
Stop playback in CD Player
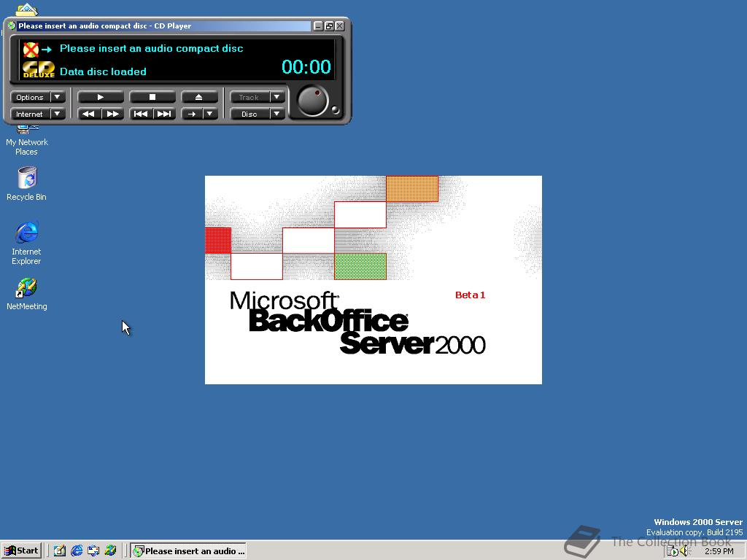(x=152, y=97)
